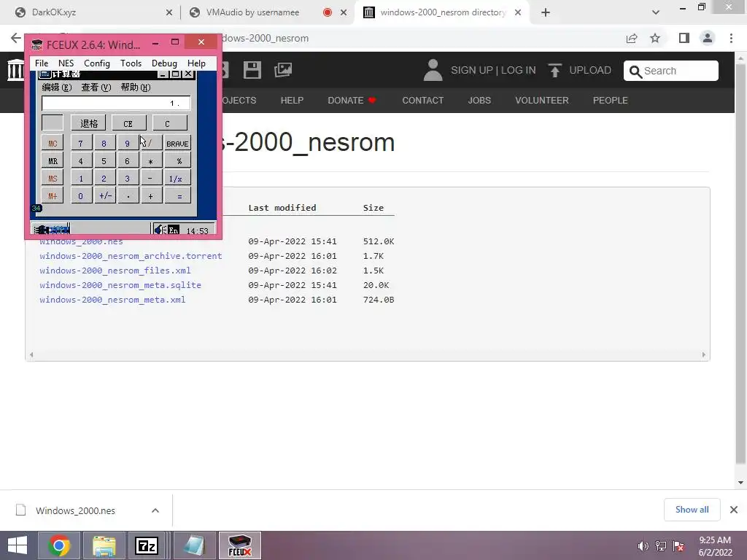Close the downloads bar

click(x=734, y=510)
